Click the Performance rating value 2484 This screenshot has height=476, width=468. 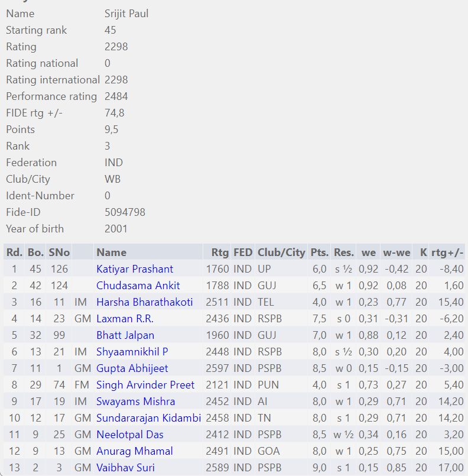(116, 96)
